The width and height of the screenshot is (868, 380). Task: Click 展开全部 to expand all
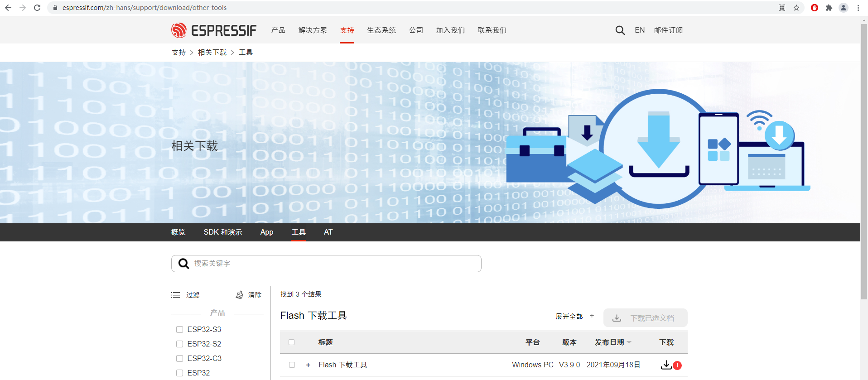[569, 317]
